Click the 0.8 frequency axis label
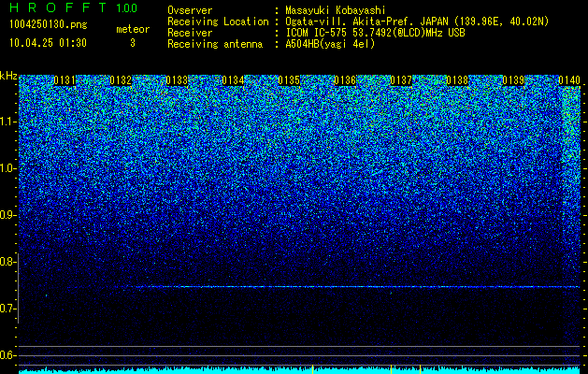This screenshot has width=588, height=374. pos(7,262)
